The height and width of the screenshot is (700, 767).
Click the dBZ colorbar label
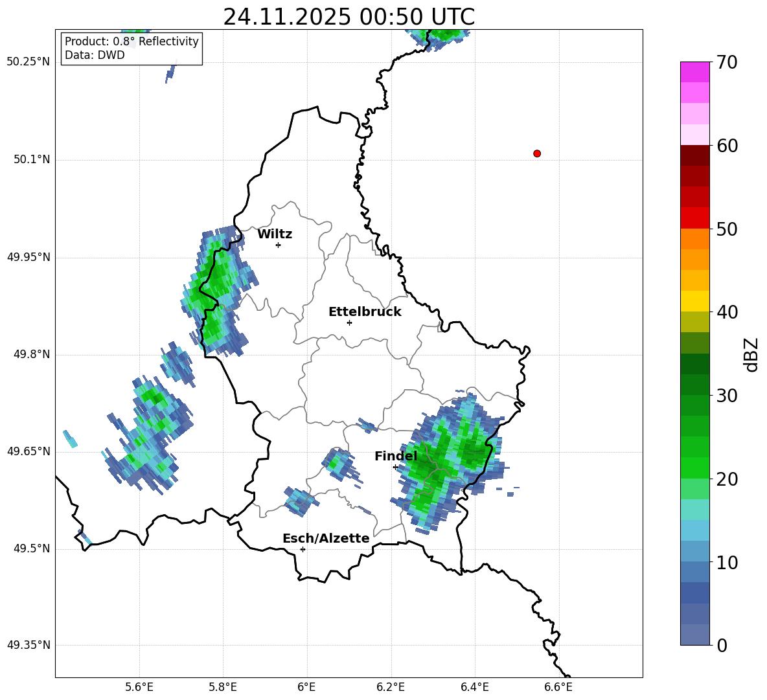point(750,355)
